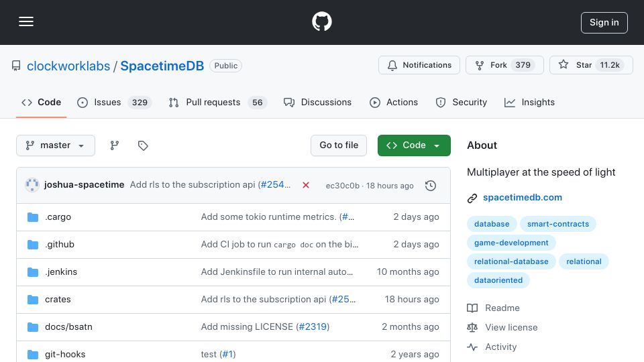
Task: Open the Pull requests tab
Action: pyautogui.click(x=217, y=102)
